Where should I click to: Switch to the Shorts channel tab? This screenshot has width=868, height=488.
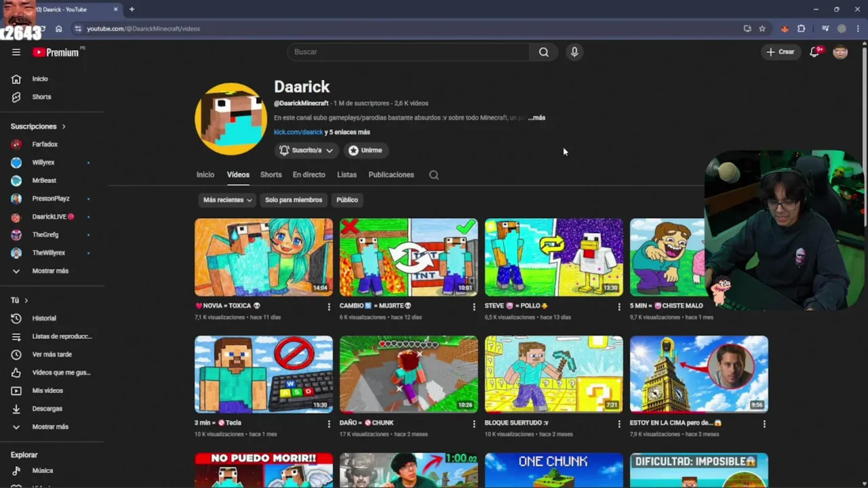pyautogui.click(x=271, y=175)
